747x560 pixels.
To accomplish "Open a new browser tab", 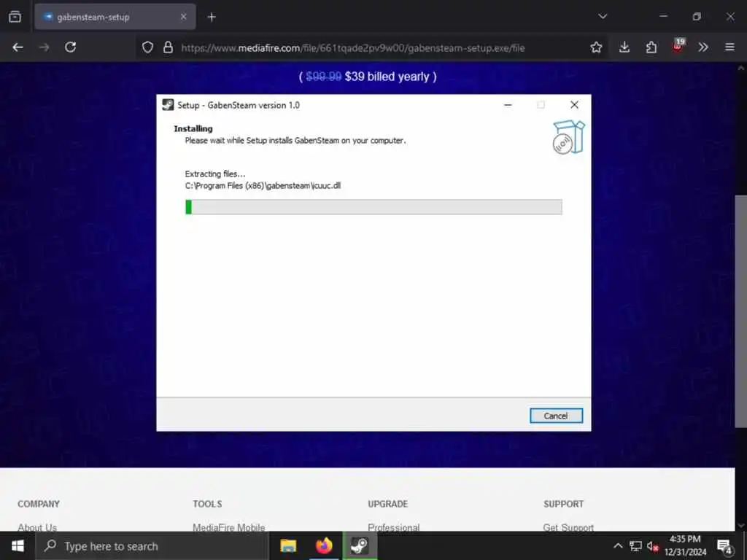I will click(212, 17).
